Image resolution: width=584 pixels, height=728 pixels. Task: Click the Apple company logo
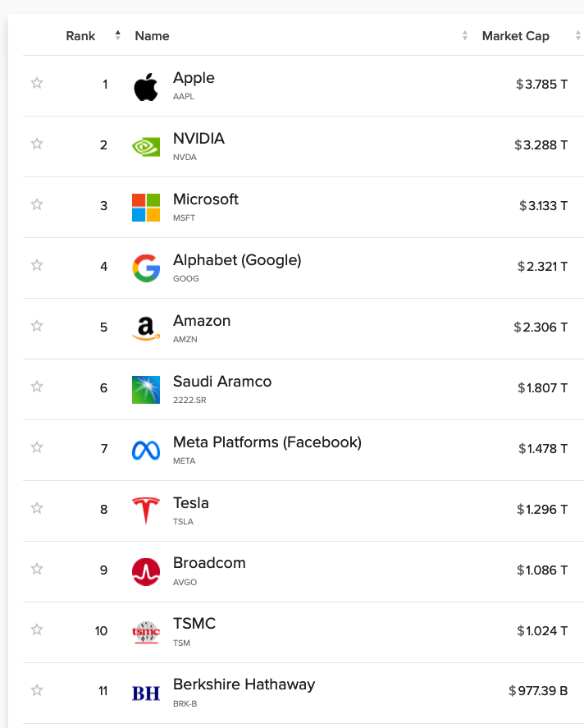146,87
